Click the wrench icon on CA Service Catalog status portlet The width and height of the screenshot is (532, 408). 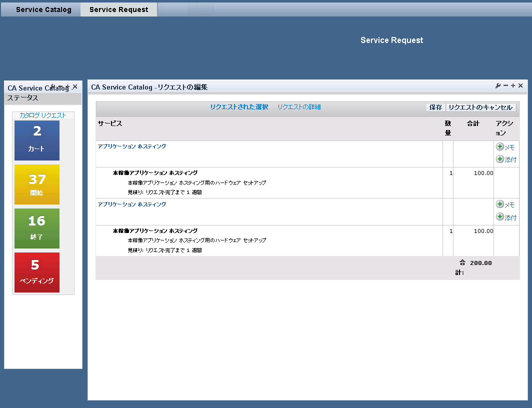pos(52,86)
